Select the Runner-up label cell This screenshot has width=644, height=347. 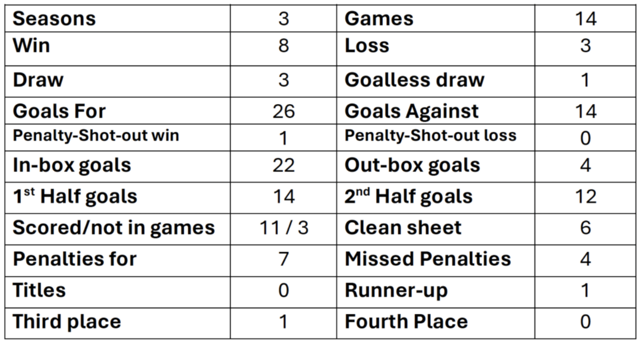tap(436, 291)
